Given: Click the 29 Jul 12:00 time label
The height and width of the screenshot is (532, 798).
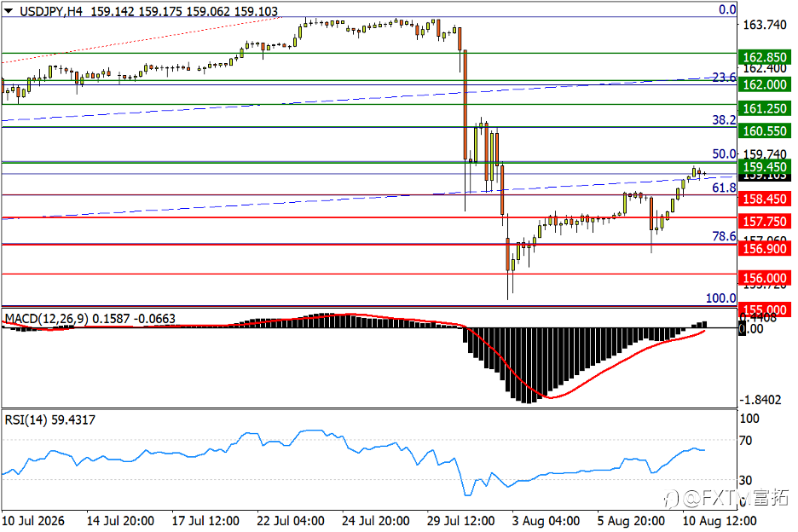Looking at the screenshot, I should pos(461,521).
